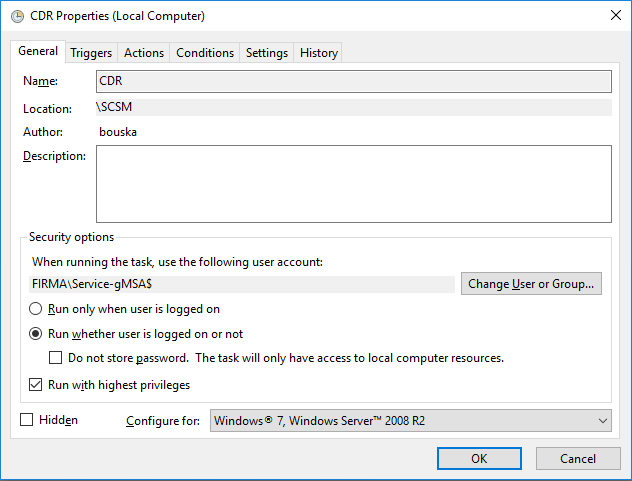
Task: Click the clock icon in title bar
Action: (17, 16)
